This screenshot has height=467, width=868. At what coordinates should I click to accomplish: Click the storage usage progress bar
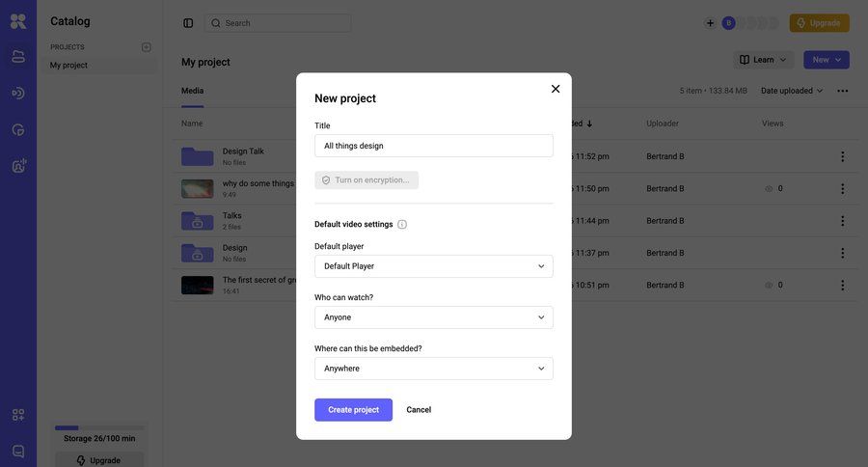coord(99,427)
